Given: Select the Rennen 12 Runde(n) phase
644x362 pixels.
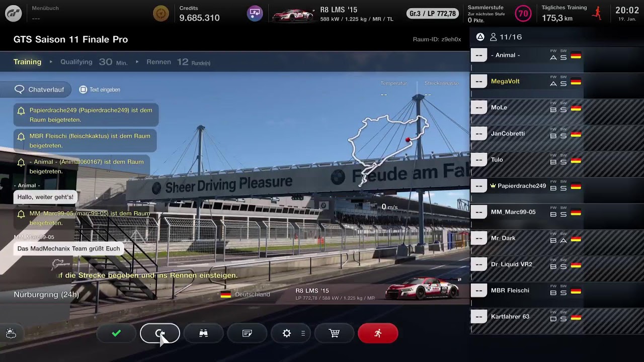Looking at the screenshot, I should pos(178,62).
